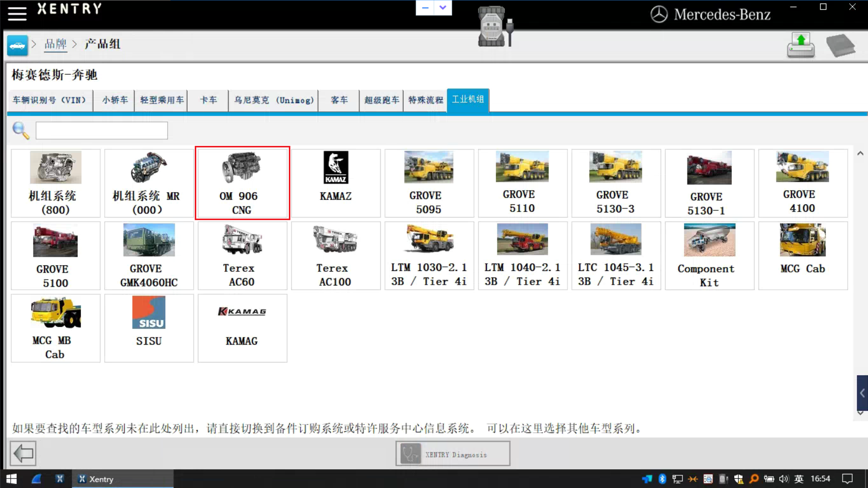
Task: Select OM 906 CNG engine tile
Action: click(x=243, y=183)
